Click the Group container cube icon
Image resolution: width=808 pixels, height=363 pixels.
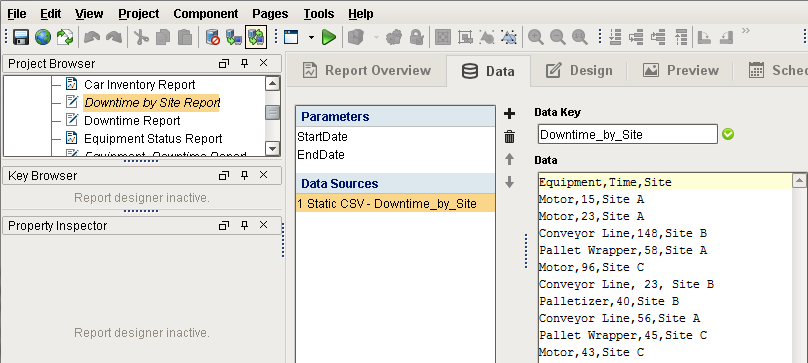click(356, 37)
